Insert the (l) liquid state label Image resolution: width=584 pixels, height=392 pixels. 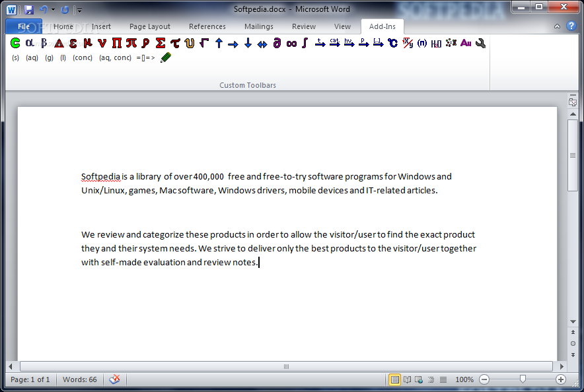[x=63, y=57]
